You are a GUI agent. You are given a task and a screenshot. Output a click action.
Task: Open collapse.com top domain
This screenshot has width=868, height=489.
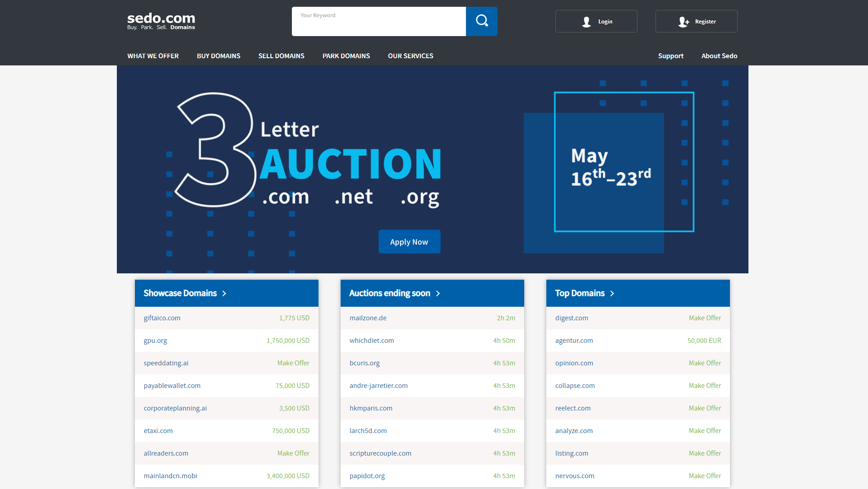(x=575, y=386)
